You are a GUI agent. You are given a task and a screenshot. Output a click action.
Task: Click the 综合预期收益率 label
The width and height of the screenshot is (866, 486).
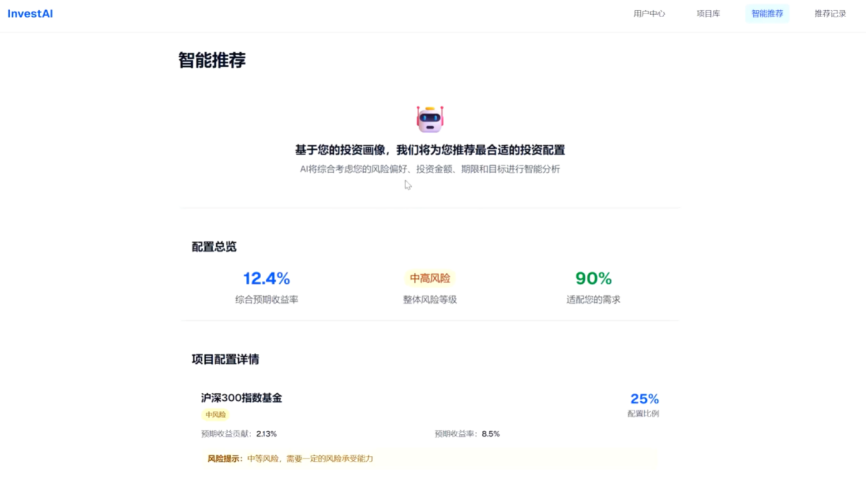(x=266, y=299)
